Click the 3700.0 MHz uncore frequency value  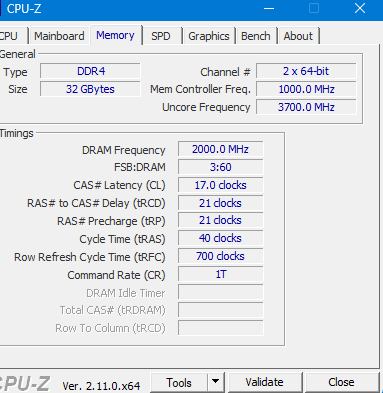click(306, 107)
